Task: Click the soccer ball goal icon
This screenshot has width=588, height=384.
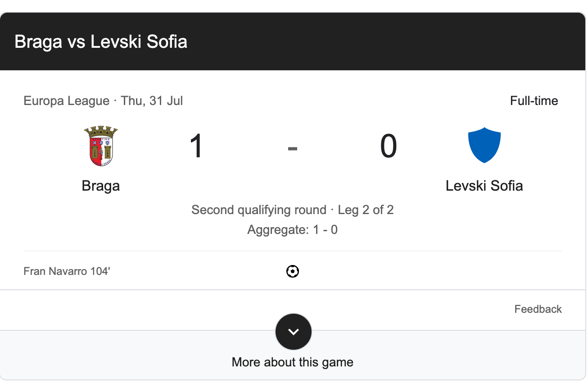Action: click(293, 271)
